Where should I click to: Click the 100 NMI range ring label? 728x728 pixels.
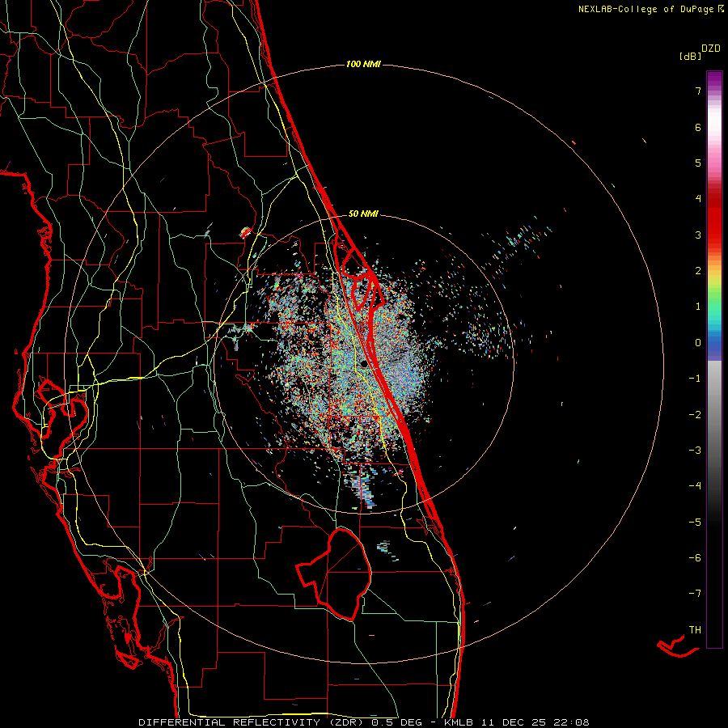pyautogui.click(x=363, y=64)
